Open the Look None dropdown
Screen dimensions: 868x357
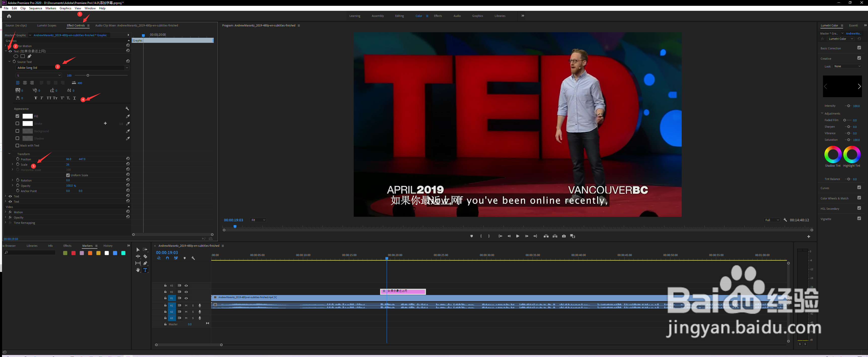point(847,66)
